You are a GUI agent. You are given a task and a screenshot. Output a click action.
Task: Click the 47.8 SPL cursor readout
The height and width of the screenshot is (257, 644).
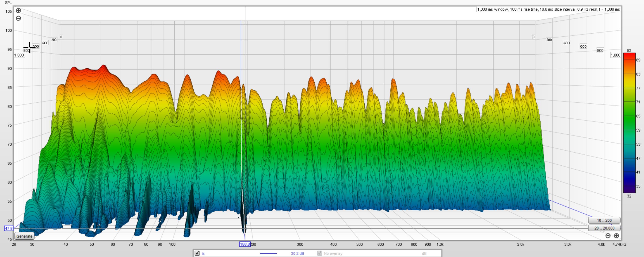pyautogui.click(x=8, y=228)
